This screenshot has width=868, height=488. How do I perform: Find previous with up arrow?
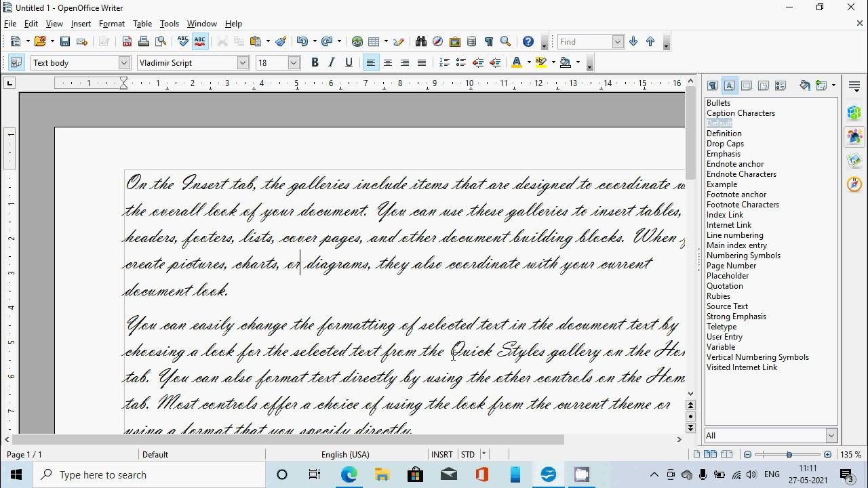pos(650,41)
